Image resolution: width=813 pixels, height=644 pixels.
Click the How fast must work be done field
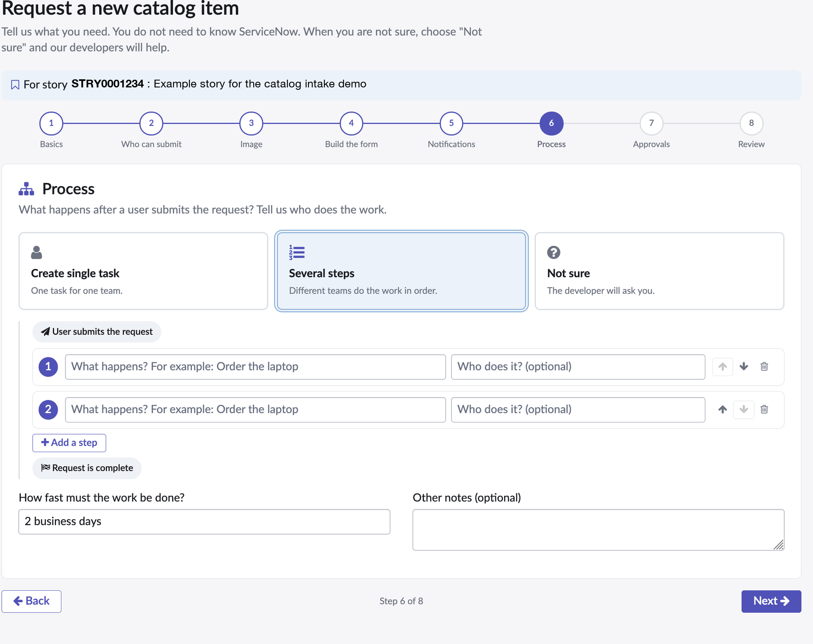click(x=204, y=522)
